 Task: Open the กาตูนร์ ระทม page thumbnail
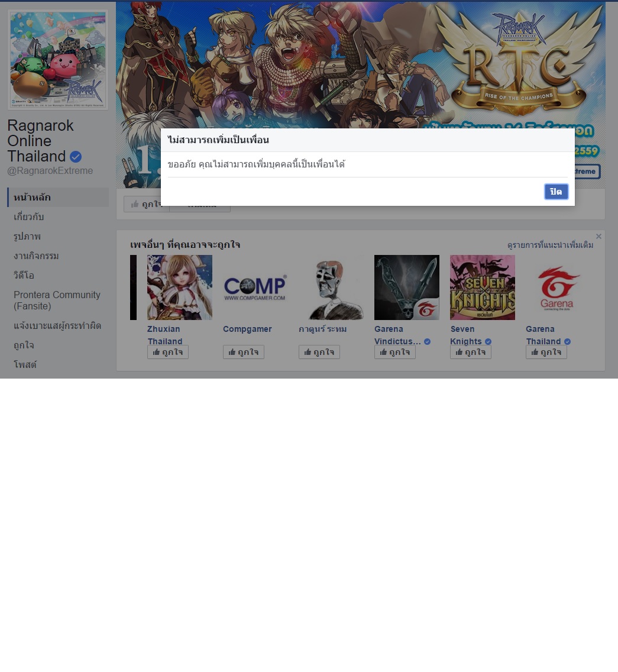coord(331,287)
